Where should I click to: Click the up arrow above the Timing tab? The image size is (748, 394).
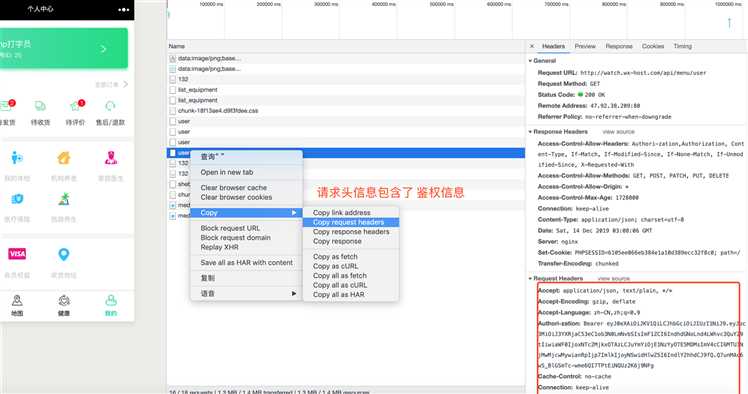[729, 22]
